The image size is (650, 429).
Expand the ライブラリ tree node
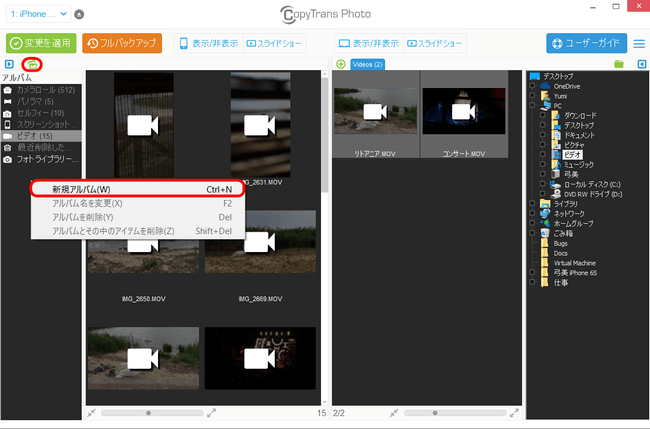(532, 204)
